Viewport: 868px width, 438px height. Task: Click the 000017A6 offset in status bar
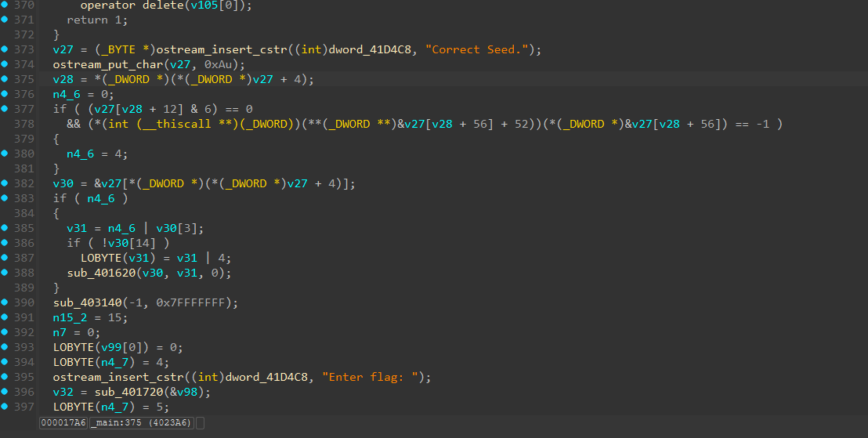coord(63,422)
